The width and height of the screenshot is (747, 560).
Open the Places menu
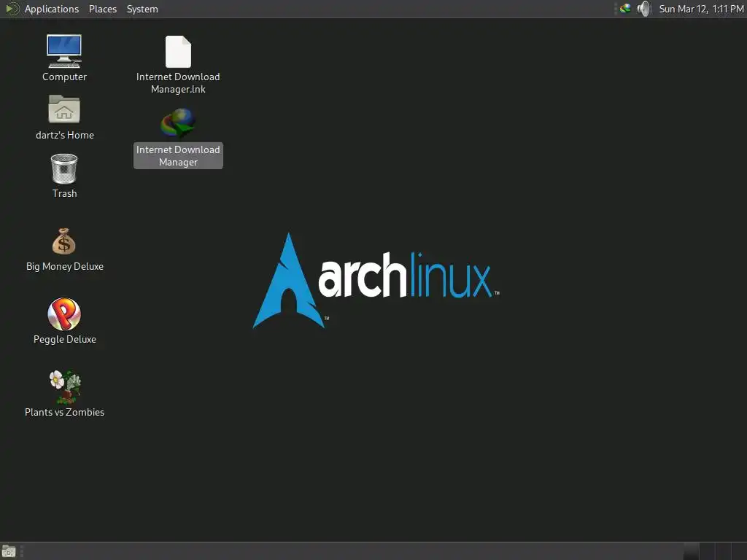pos(102,9)
